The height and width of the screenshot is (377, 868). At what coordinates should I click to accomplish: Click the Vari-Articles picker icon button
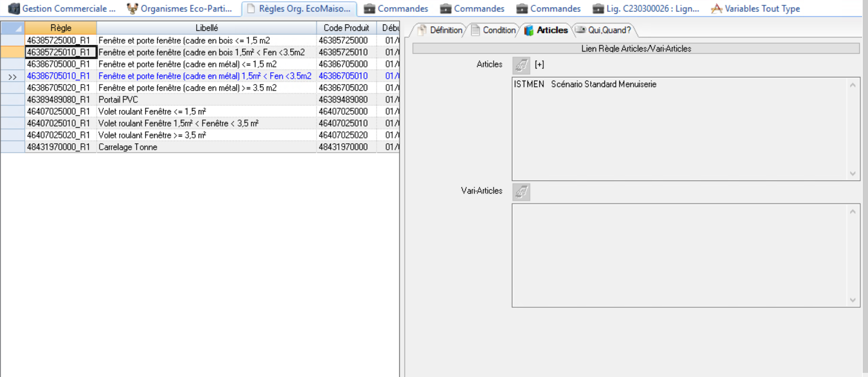[521, 191]
